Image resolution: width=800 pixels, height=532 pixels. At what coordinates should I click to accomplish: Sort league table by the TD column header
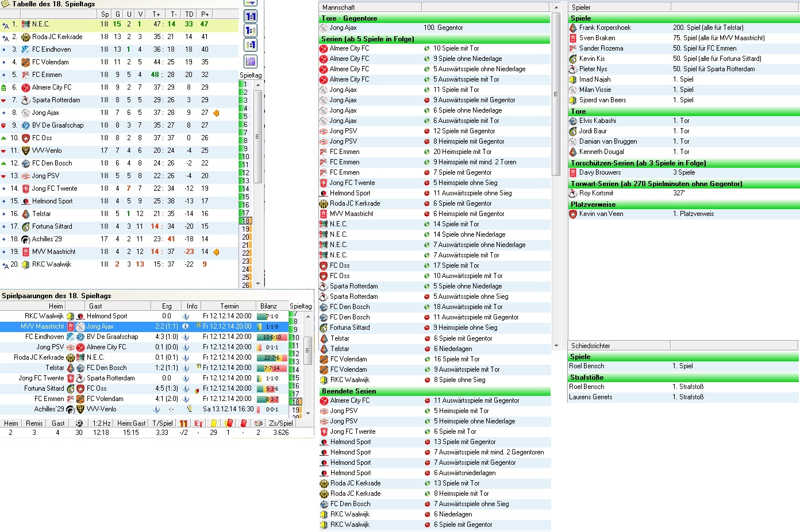(x=189, y=14)
